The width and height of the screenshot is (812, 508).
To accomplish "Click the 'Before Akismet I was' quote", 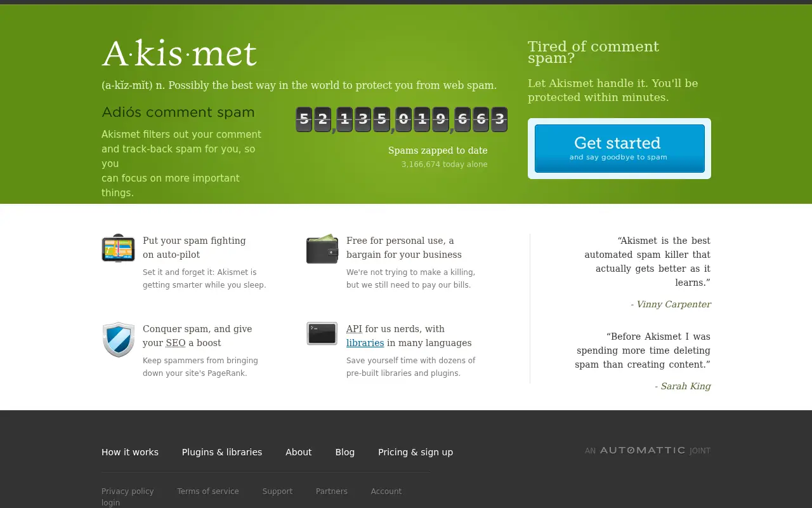I will pos(643,351).
